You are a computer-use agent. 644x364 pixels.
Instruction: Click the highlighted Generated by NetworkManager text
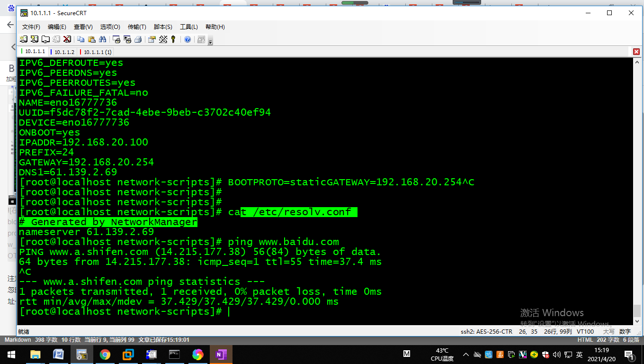(108, 222)
